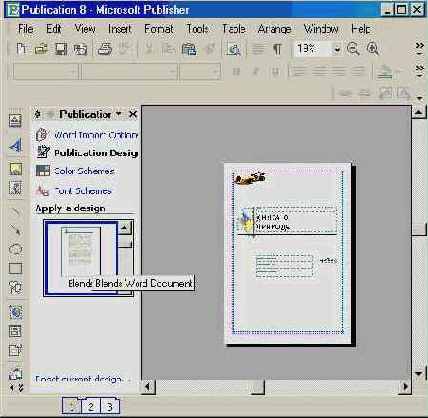Open the Format menu
Screen dimensions: 428x418
pyautogui.click(x=159, y=29)
